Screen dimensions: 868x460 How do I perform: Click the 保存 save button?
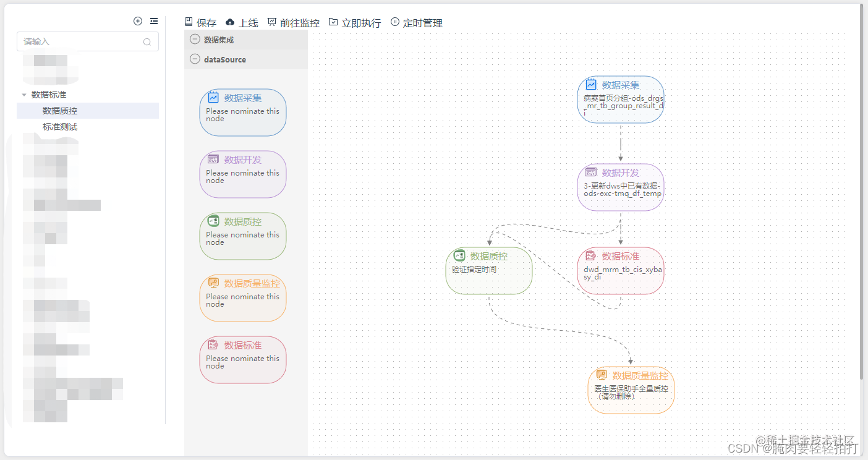tap(200, 23)
